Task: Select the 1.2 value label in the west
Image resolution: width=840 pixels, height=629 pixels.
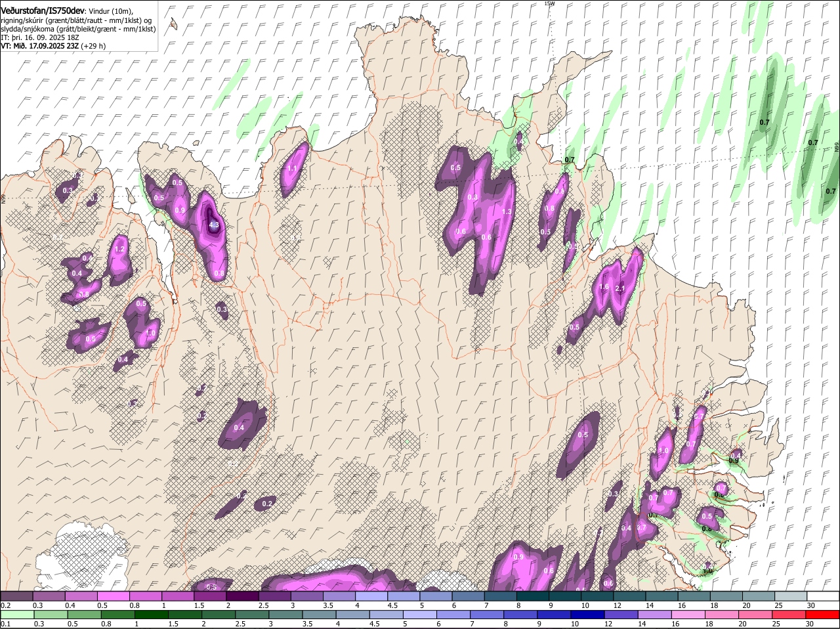Action: [x=119, y=249]
